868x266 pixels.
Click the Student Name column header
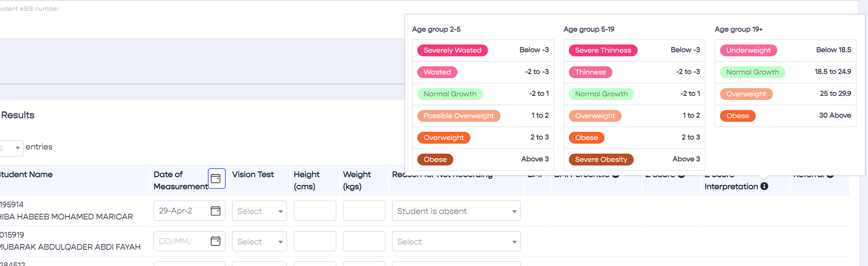tap(26, 174)
